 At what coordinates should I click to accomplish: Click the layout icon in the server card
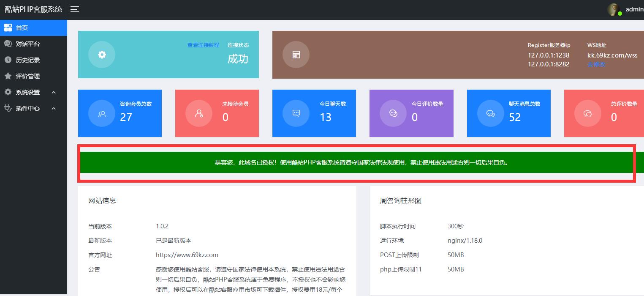[296, 55]
